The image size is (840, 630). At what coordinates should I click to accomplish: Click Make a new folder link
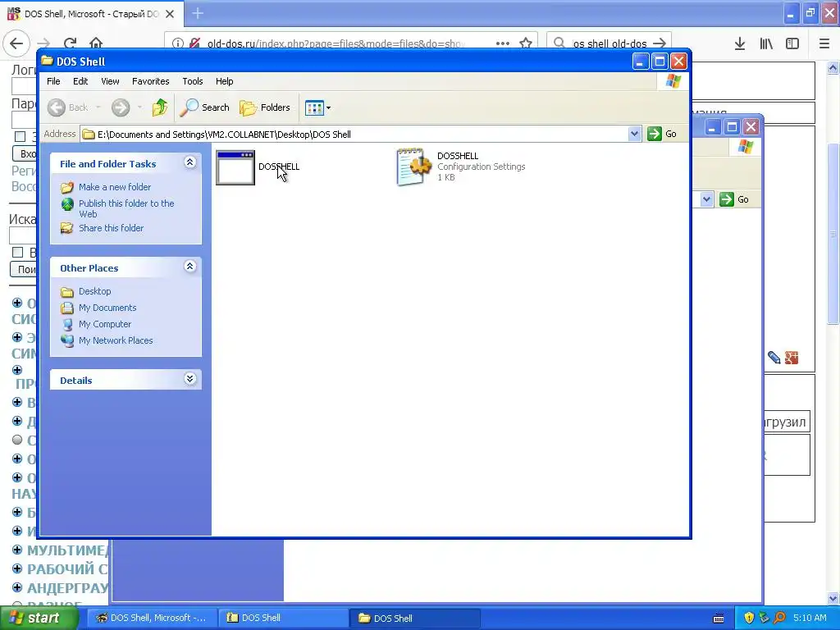click(x=115, y=187)
